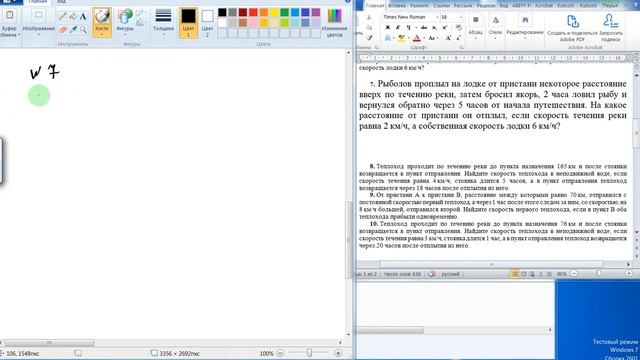Viewport: 640px width, 360px height.
Task: Select the Eraser tool in Paint
Action: [x=62, y=29]
